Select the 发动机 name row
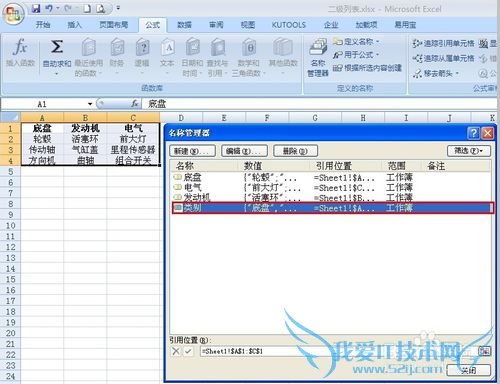 point(331,198)
